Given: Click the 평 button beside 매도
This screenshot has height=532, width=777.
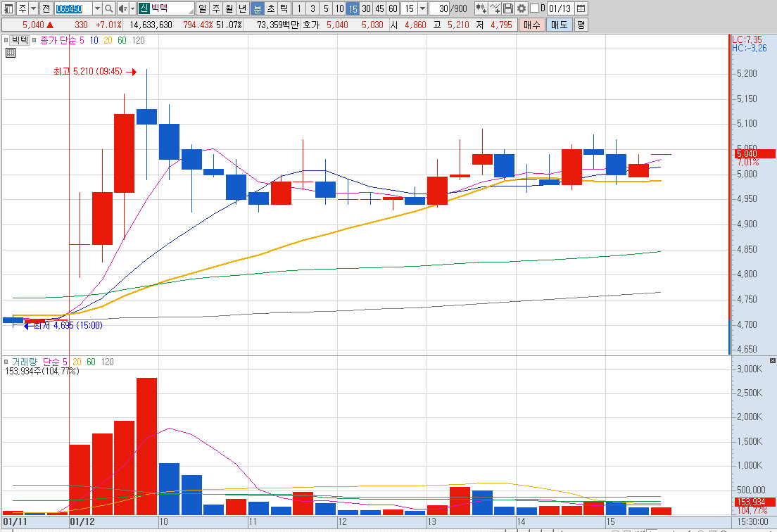Looking at the screenshot, I should click(581, 25).
